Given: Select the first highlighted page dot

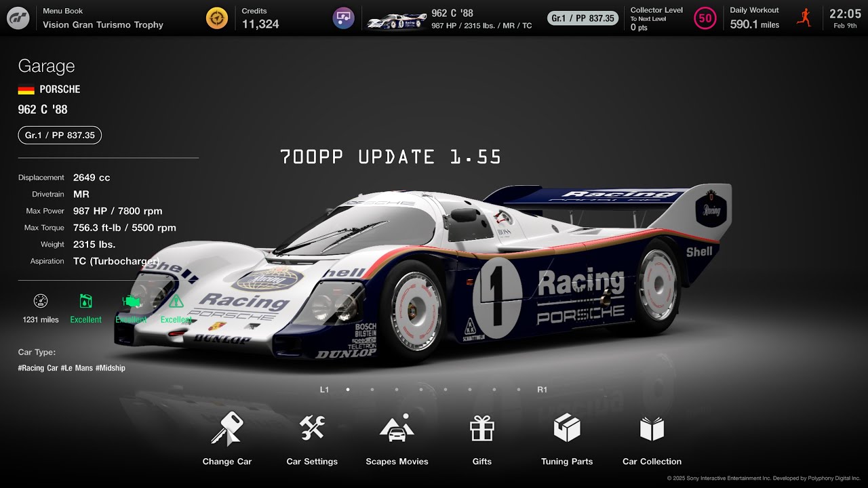Looking at the screenshot, I should (348, 390).
